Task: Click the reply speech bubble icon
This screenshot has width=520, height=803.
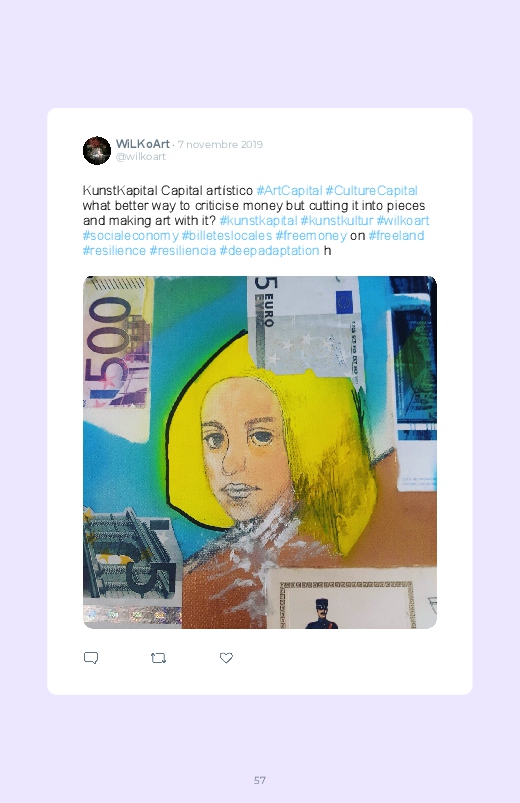Action: click(91, 658)
